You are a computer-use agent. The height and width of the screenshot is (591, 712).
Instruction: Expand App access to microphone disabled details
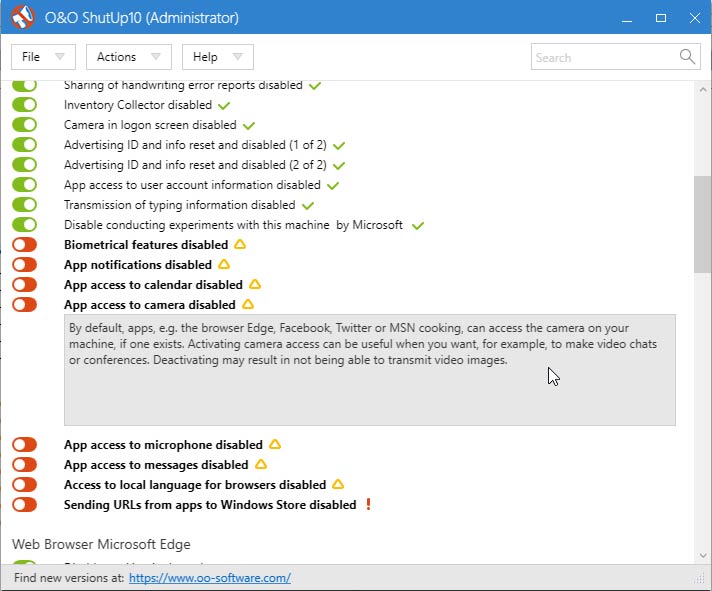point(163,445)
